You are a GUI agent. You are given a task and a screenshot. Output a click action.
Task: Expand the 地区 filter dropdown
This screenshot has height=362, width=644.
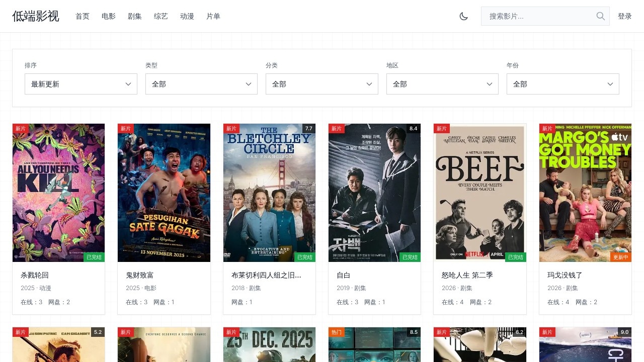click(442, 84)
